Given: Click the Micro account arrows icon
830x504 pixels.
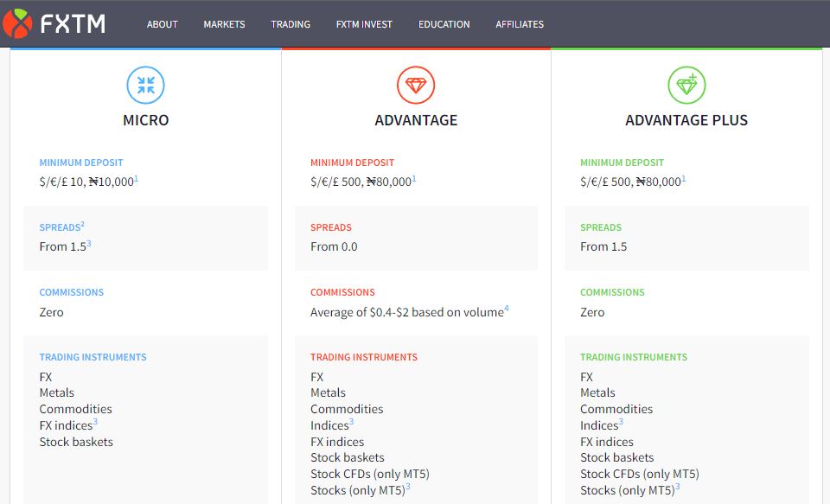Looking at the screenshot, I should coord(145,85).
